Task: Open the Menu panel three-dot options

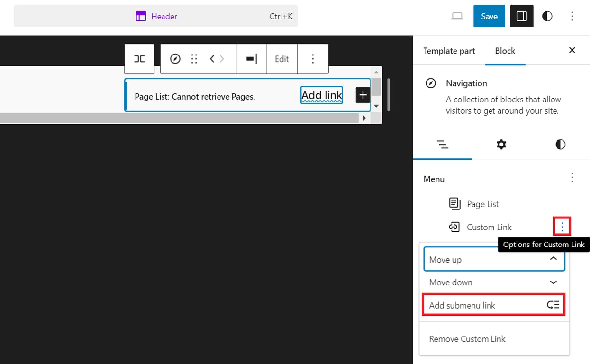Action: [x=572, y=177]
